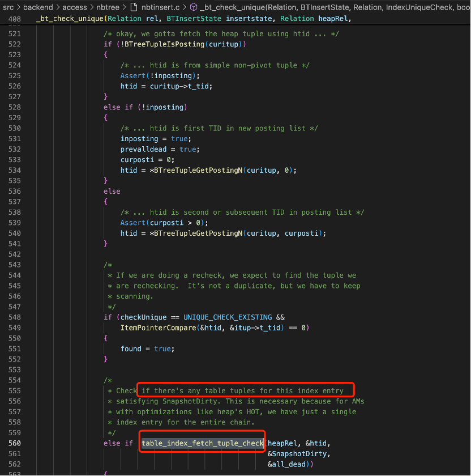The width and height of the screenshot is (471, 476).
Task: Click 'inposting = true;' on line 531
Action: (x=156, y=139)
